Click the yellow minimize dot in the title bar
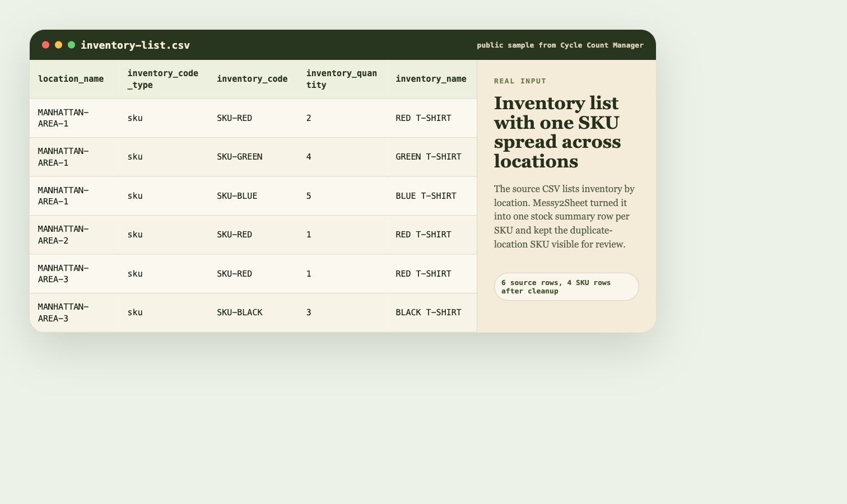The height and width of the screenshot is (504, 847). point(59,45)
